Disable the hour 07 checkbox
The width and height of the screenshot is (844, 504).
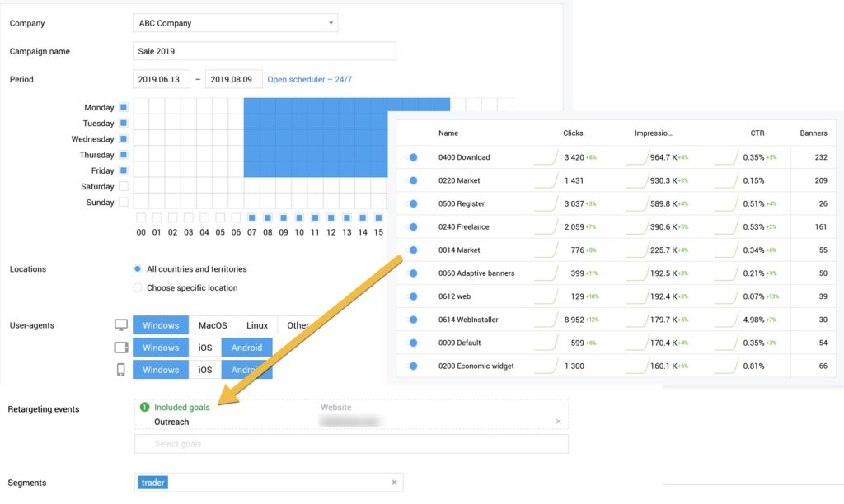(252, 218)
